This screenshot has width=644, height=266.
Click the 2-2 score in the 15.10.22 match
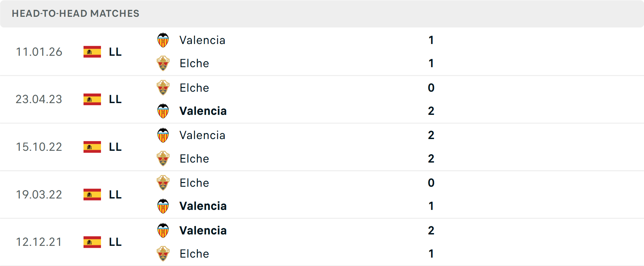coord(431,147)
